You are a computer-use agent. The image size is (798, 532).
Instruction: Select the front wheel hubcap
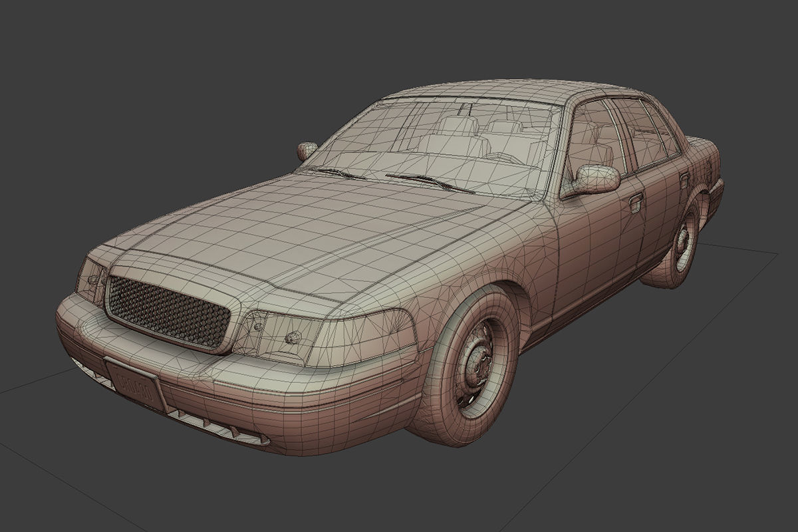[x=476, y=364]
